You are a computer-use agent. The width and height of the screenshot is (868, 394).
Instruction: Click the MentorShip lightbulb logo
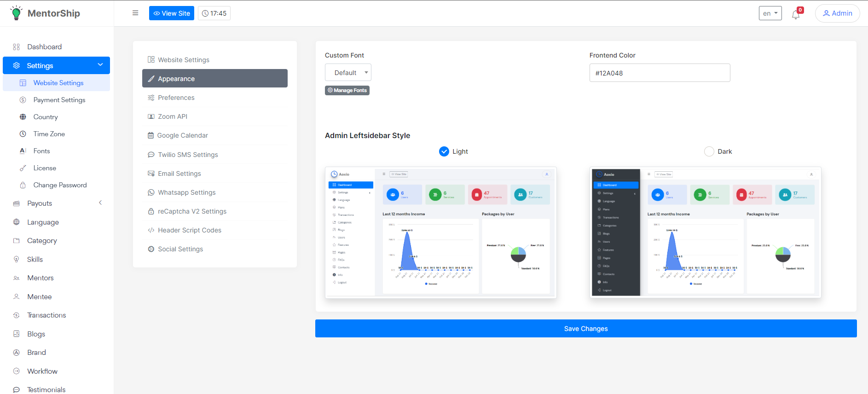tap(16, 13)
